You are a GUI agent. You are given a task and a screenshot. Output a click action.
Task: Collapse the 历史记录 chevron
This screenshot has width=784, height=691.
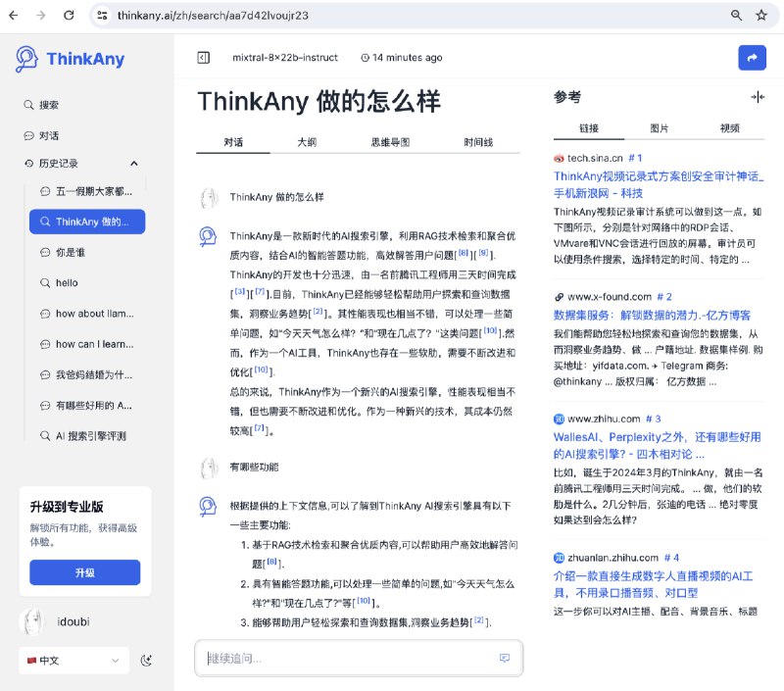pyautogui.click(x=134, y=164)
